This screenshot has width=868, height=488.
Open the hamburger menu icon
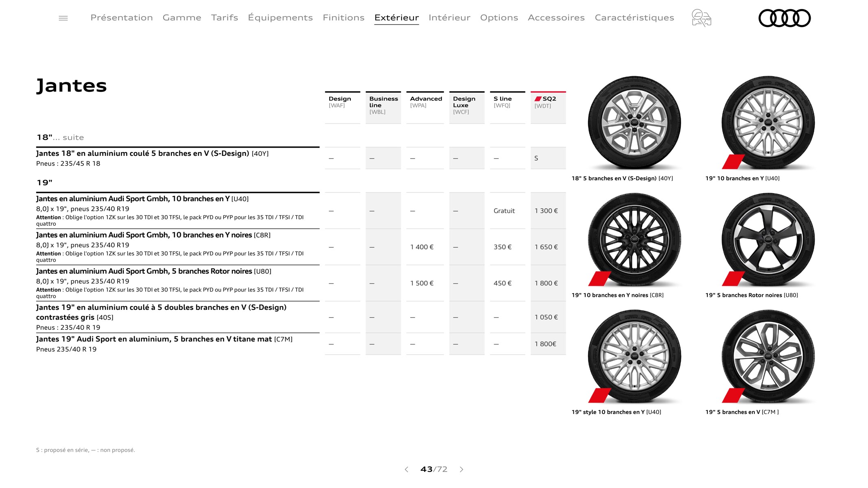click(63, 18)
